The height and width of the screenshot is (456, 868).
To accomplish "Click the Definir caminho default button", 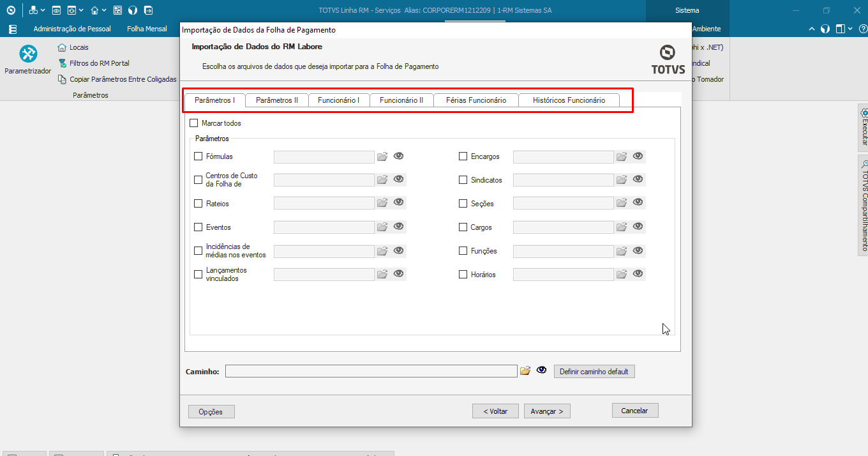I will tap(594, 371).
